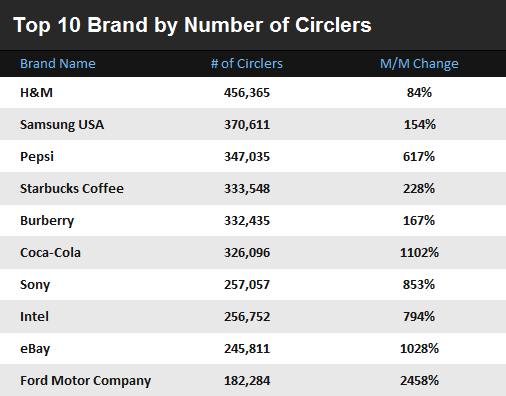This screenshot has height=396, width=506.
Task: Click Starbucks Coffee in the table
Action: (x=72, y=188)
